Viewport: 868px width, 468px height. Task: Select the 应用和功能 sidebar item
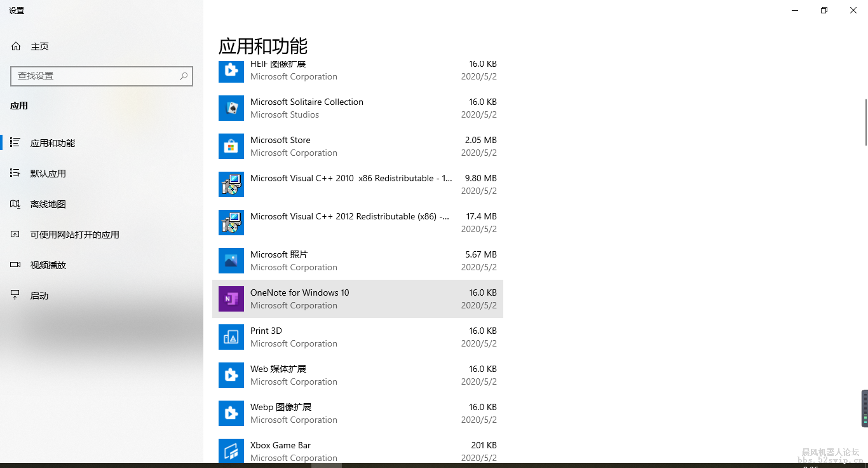coord(53,143)
